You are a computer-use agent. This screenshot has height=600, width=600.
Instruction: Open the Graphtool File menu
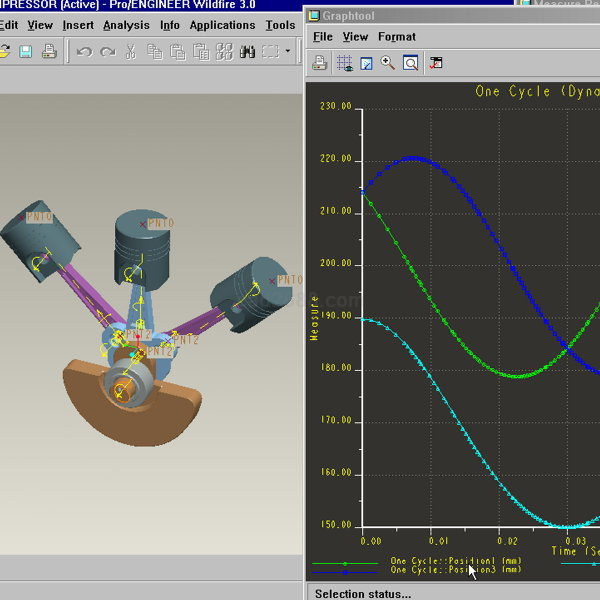pyautogui.click(x=322, y=37)
